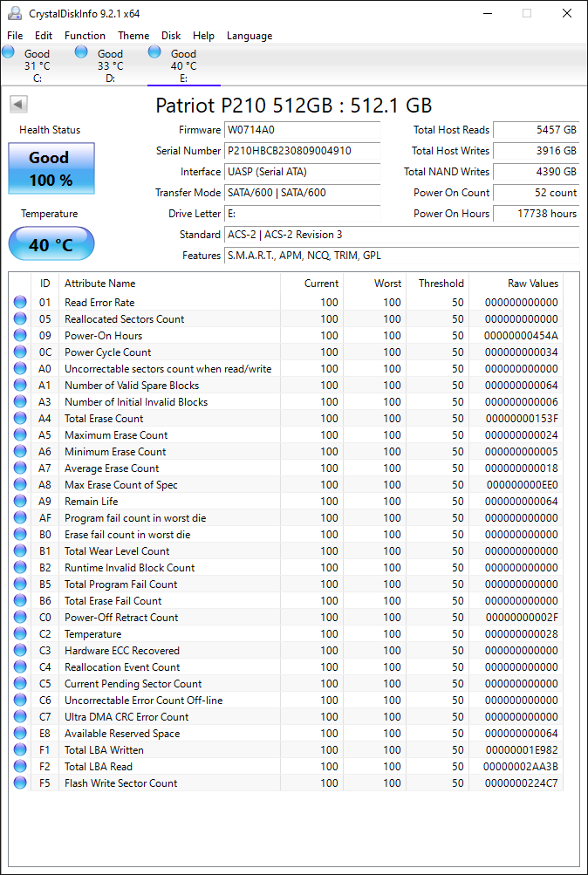Click status orb of Current Pending Sector Count row
588x875 pixels.
(20, 684)
